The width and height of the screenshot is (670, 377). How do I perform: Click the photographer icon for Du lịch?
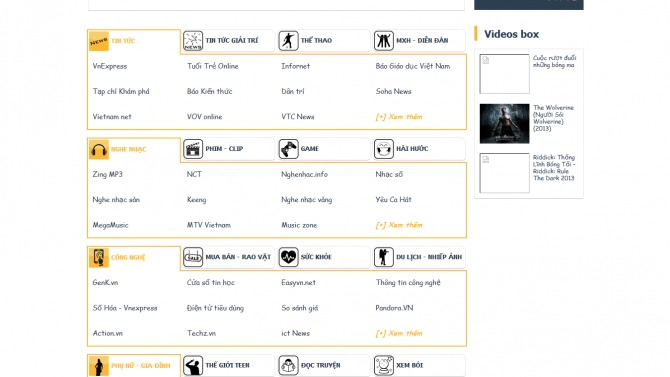pyautogui.click(x=384, y=257)
